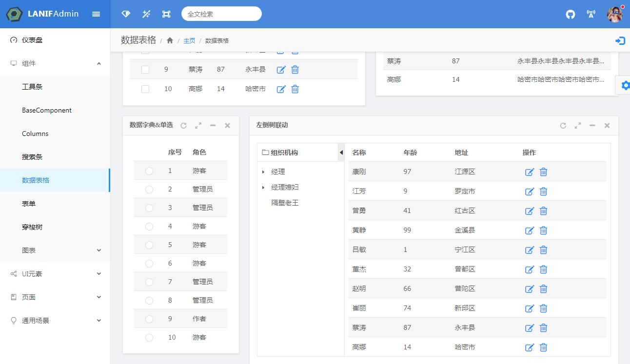Image resolution: width=630 pixels, height=364 pixels.
Task: Toggle fullscreen icon in top bar
Action: click(x=166, y=14)
